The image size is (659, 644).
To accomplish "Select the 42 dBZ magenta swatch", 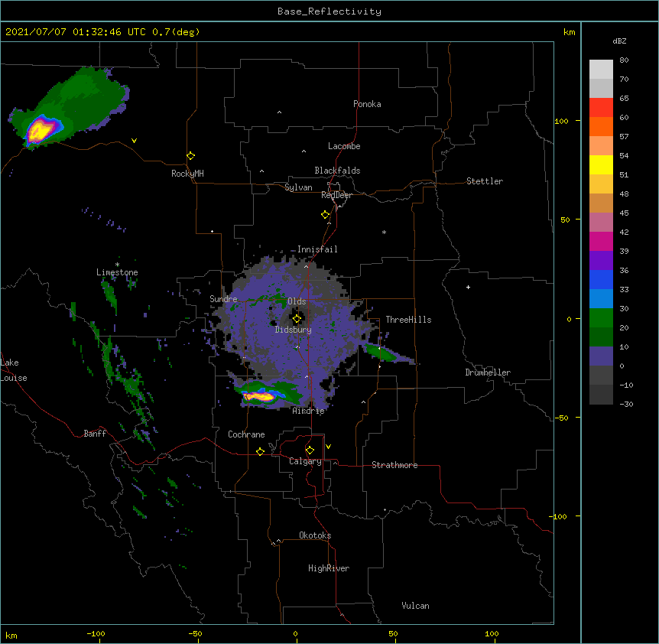I will tap(601, 241).
